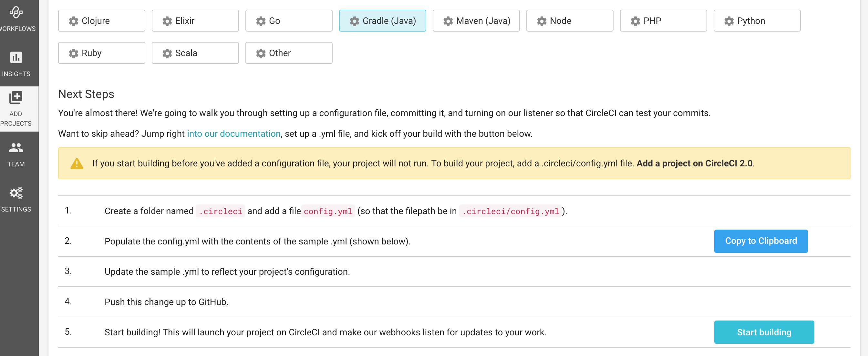This screenshot has height=356, width=868.
Task: Click the yellow warning triangle icon
Action: pyautogui.click(x=77, y=163)
